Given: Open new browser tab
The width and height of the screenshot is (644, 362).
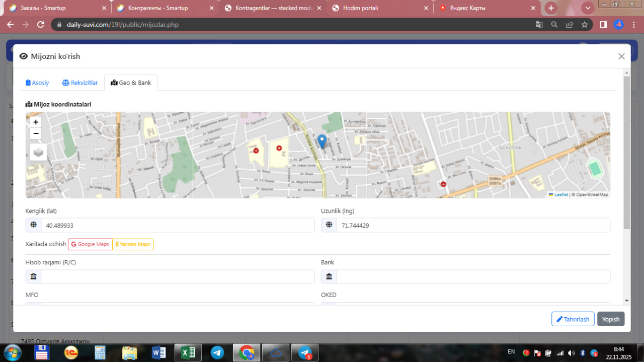Looking at the screenshot, I should point(551,8).
